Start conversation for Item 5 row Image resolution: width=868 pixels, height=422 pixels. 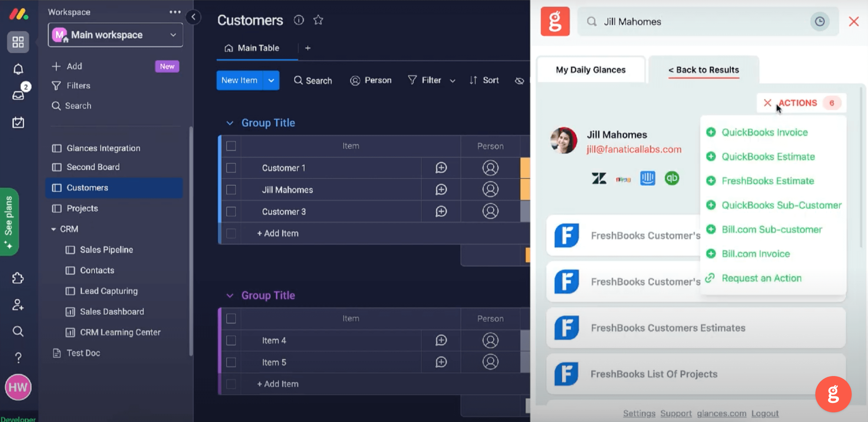click(441, 362)
